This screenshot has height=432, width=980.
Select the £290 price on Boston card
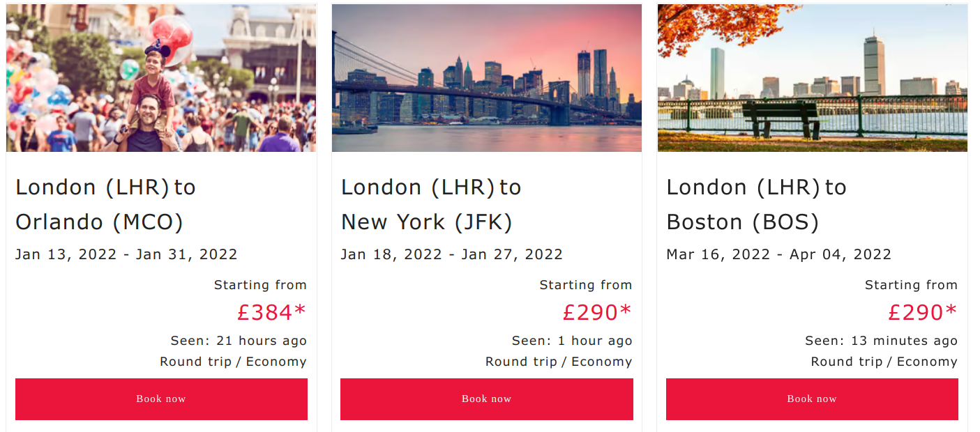(x=922, y=313)
